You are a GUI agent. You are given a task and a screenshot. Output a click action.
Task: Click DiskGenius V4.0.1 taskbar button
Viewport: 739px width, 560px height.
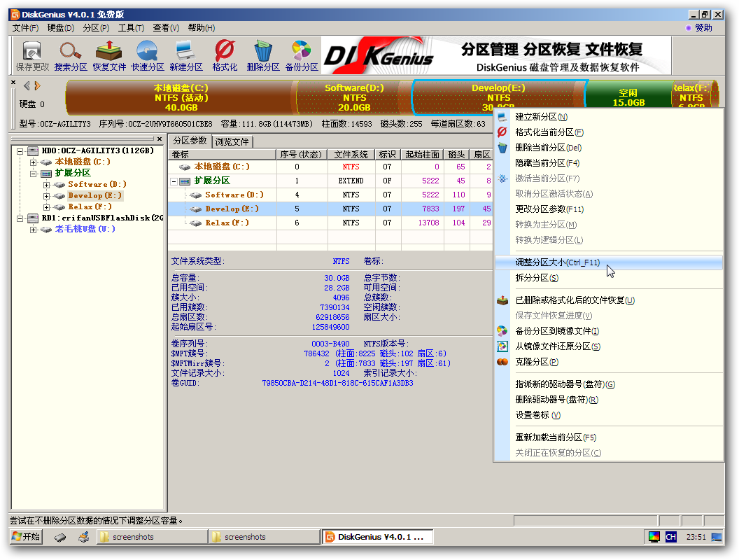click(x=377, y=537)
